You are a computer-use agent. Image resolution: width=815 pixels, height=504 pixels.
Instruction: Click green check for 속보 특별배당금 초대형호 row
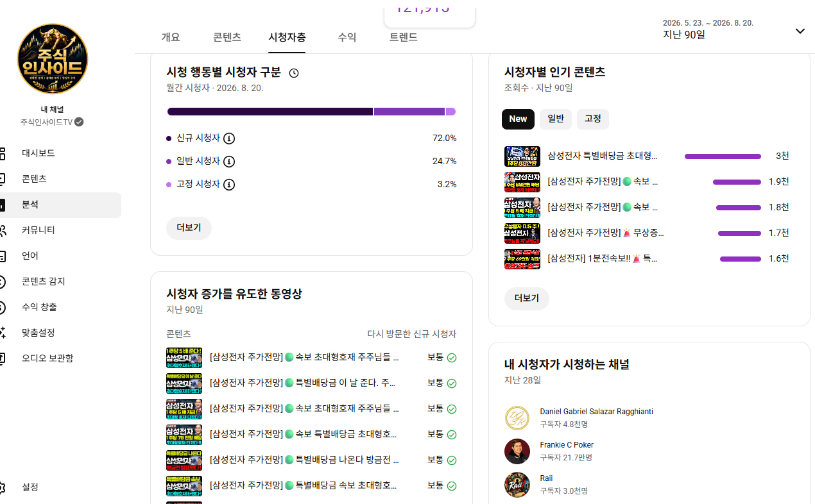point(452,435)
